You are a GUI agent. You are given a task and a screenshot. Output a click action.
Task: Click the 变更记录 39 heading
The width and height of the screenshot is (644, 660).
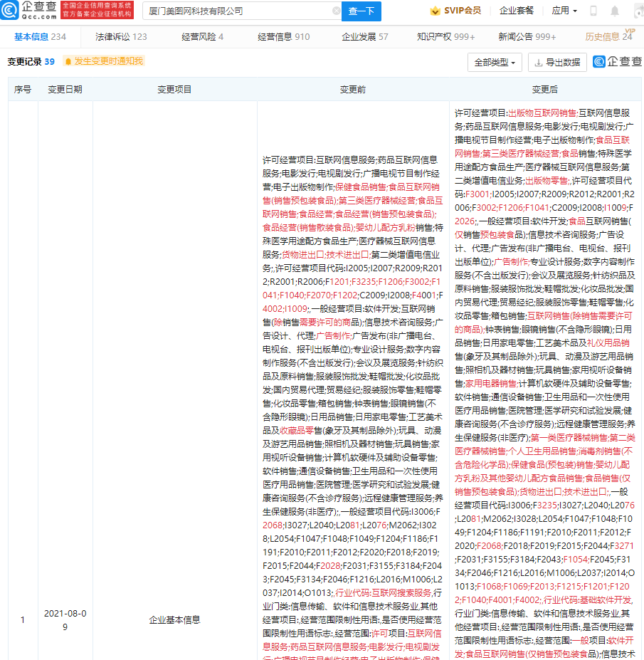pos(31,61)
